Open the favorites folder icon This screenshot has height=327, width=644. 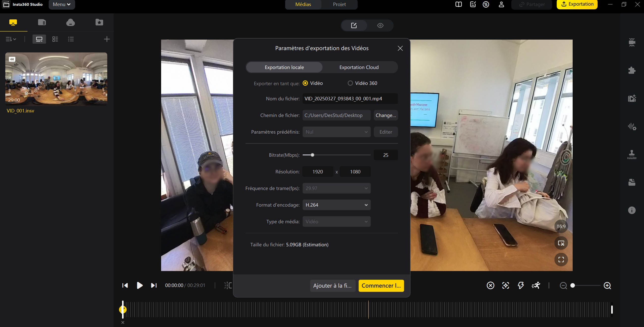point(99,22)
